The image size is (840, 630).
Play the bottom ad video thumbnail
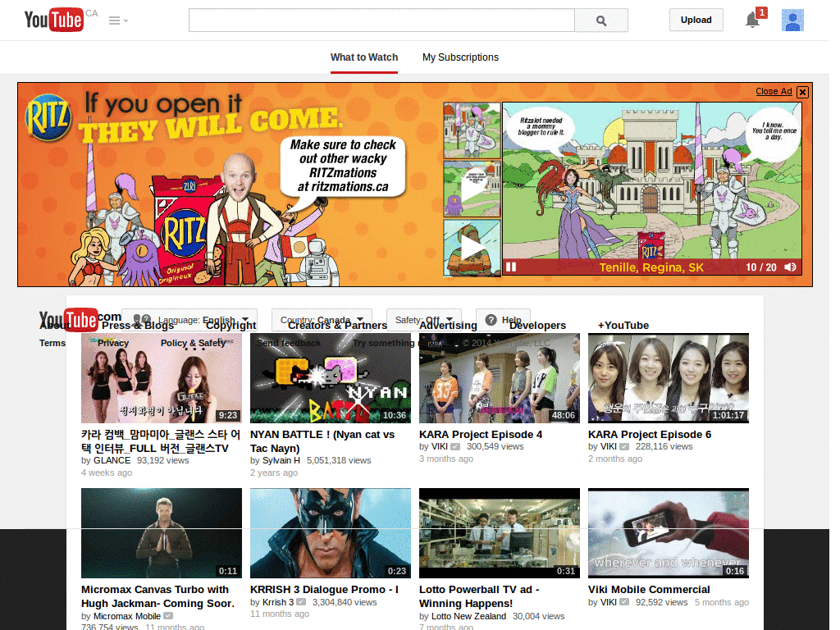(x=472, y=248)
